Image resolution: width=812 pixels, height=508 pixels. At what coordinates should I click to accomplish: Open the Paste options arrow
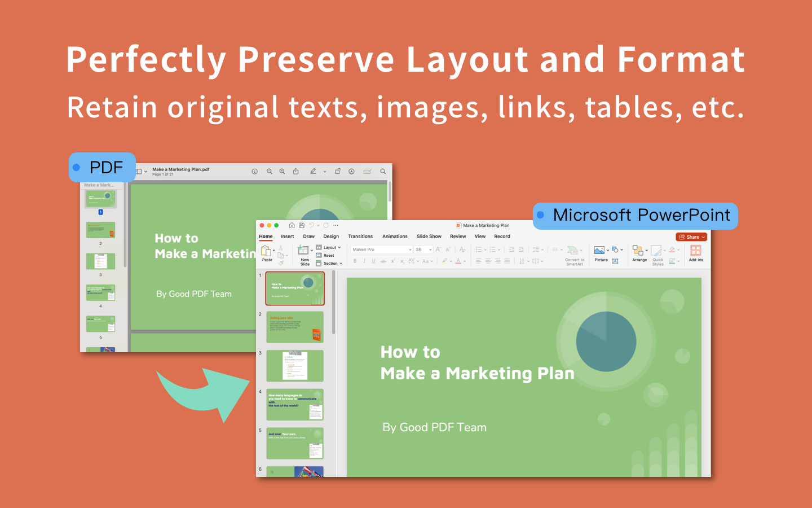(274, 250)
